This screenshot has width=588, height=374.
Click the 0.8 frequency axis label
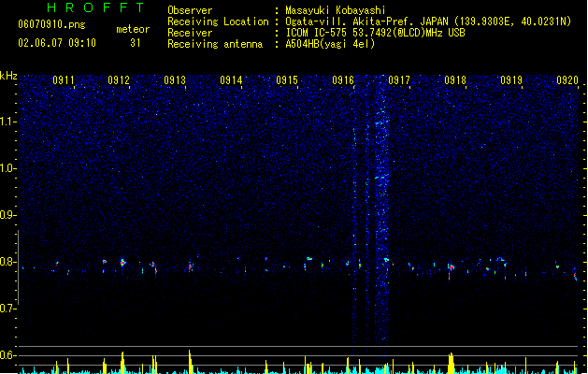click(x=7, y=262)
